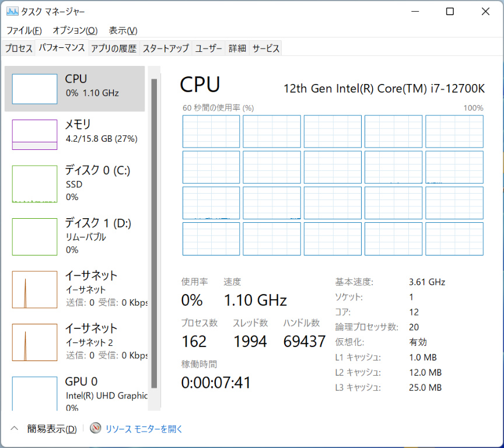Select the Ethernet 2 graph thumbnail
This screenshot has width=504, height=448.
[x=34, y=341]
